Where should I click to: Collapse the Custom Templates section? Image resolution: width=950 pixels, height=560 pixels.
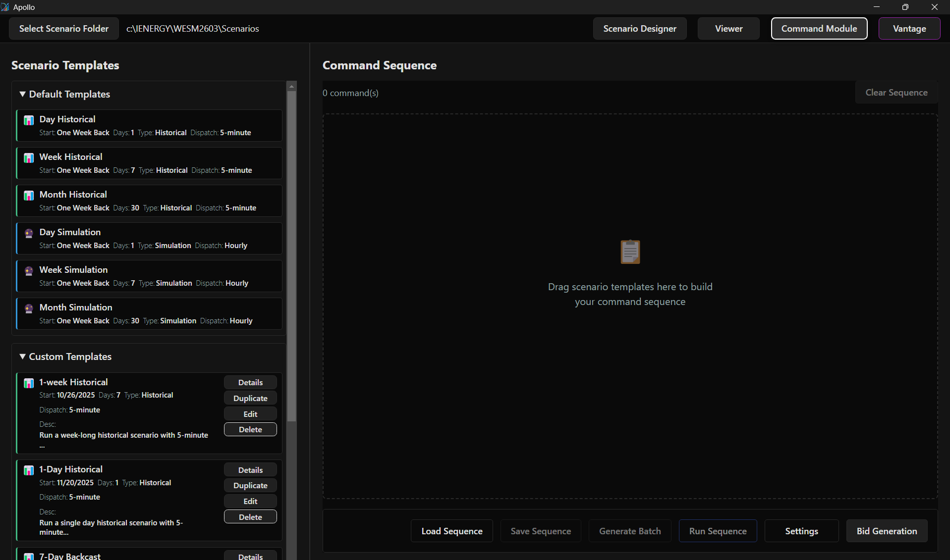[x=22, y=356]
